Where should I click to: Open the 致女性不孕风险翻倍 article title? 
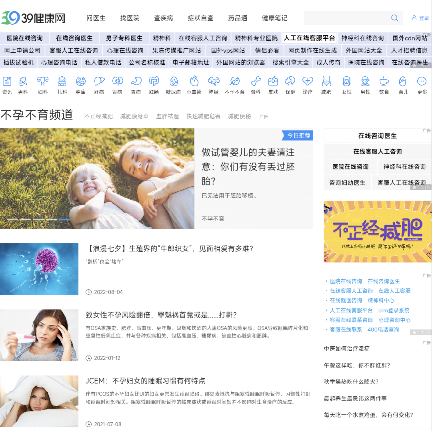pos(161,315)
